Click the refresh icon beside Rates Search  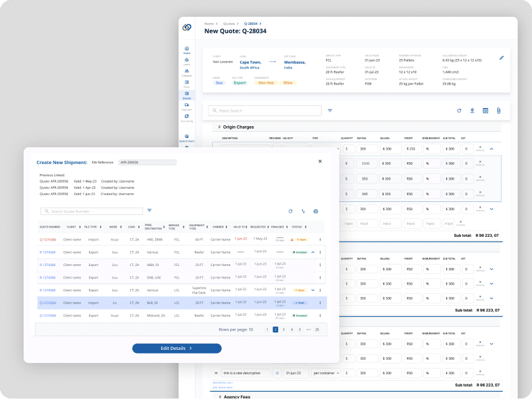(459, 111)
